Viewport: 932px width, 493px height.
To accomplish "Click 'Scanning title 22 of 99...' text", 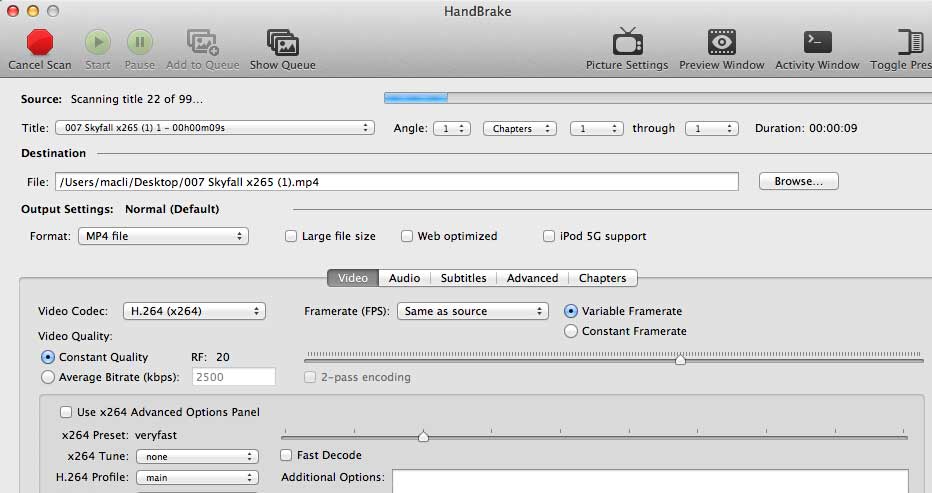I will (x=137, y=99).
